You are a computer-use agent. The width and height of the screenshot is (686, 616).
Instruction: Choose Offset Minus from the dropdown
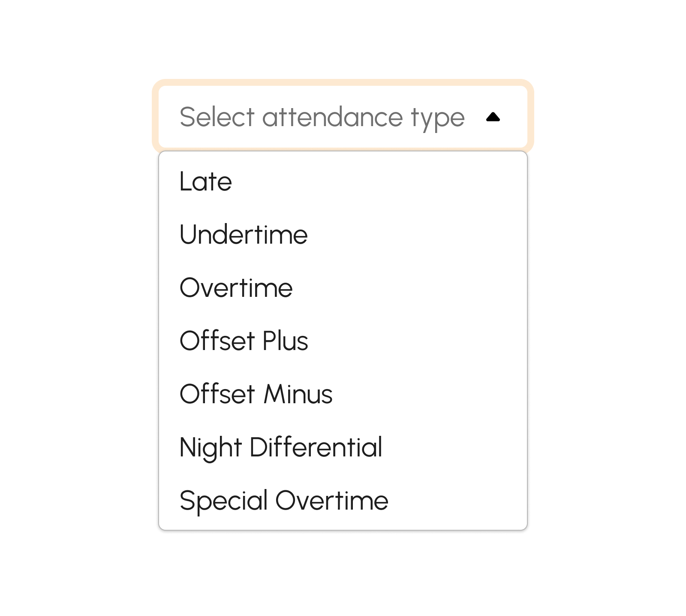256,394
